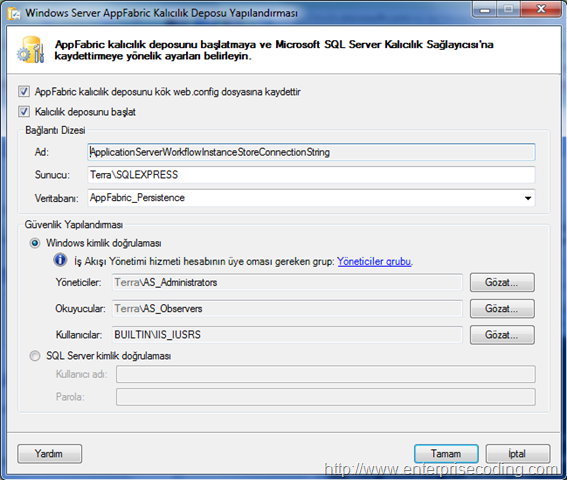Click Gözat button for Yöneticiler
Screen dimensions: 567x480
[x=502, y=283]
